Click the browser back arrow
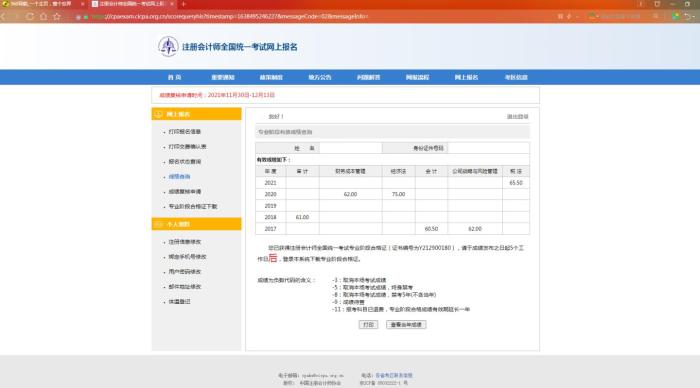This screenshot has width=700, height=388. coord(4,17)
